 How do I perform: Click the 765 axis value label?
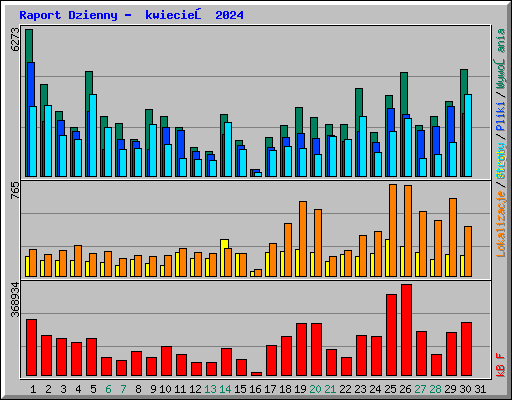point(16,191)
